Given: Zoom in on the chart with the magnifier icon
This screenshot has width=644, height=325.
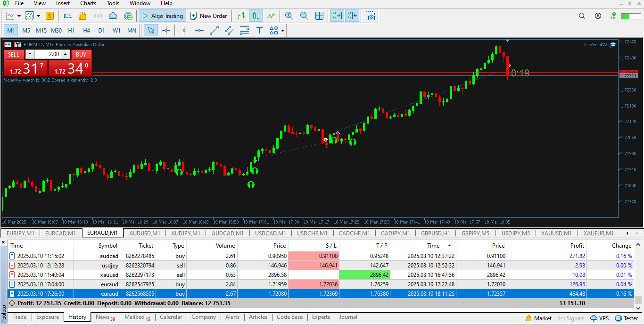Looking at the screenshot, I should pos(289,16).
